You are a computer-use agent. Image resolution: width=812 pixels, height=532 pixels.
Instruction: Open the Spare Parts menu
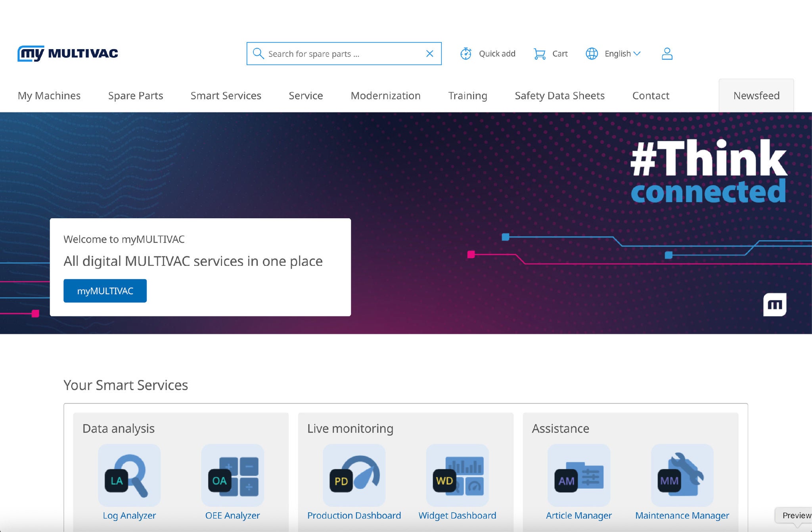(x=136, y=95)
